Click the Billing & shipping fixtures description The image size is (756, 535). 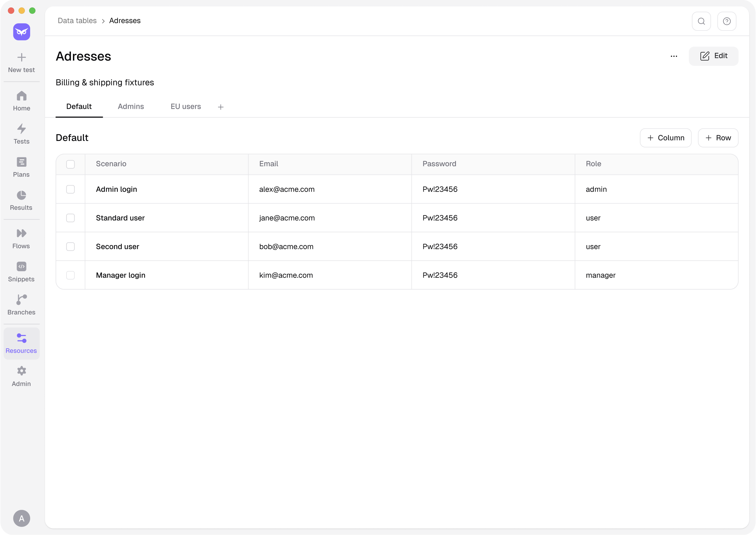105,82
